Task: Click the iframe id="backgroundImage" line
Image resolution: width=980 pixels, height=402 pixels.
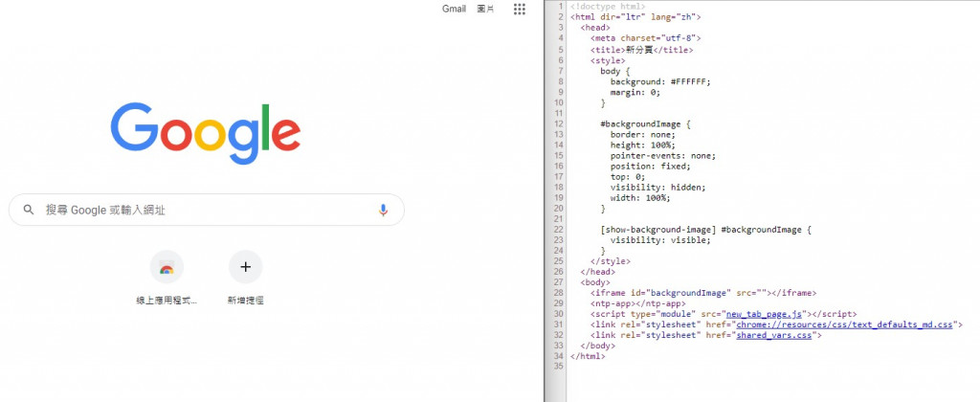Action: (x=703, y=293)
